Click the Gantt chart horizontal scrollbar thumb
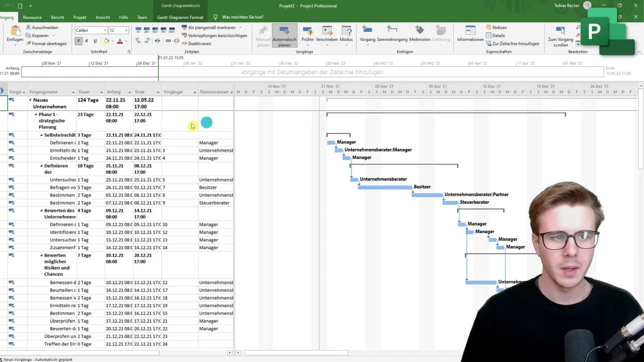Screen dimensions: 644x362 pos(296,353)
